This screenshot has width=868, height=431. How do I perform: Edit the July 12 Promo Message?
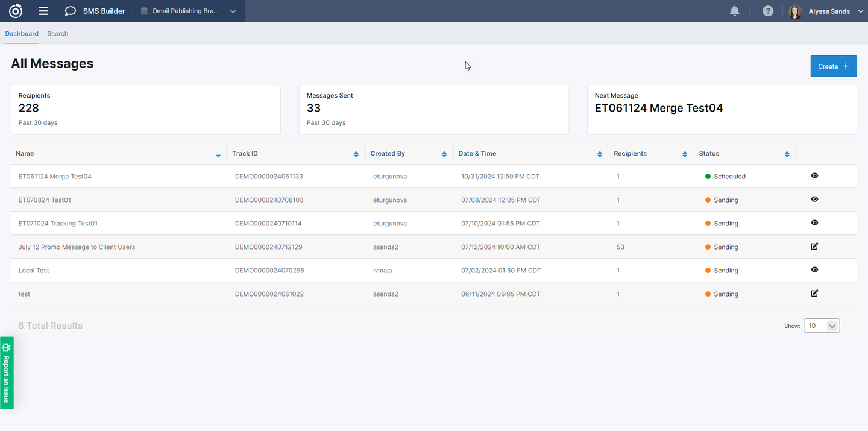pyautogui.click(x=814, y=246)
